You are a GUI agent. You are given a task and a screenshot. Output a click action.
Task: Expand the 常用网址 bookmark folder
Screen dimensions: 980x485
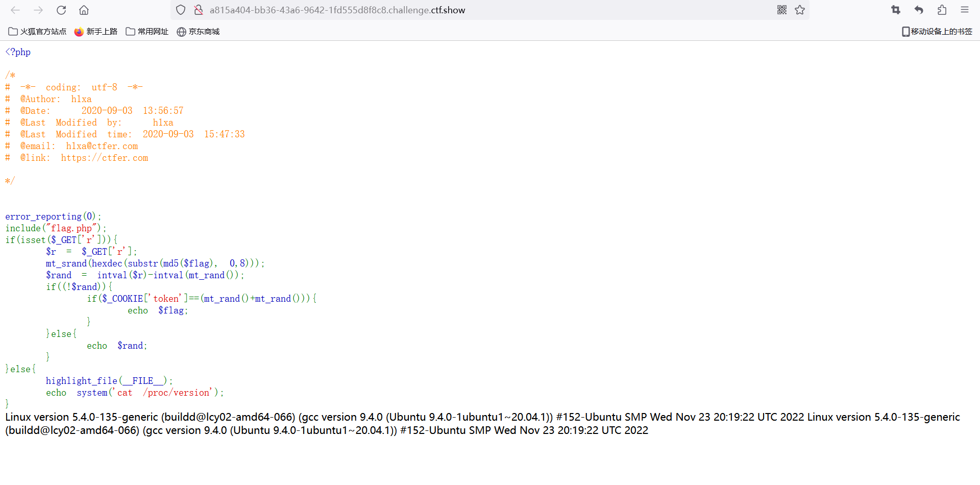(147, 32)
